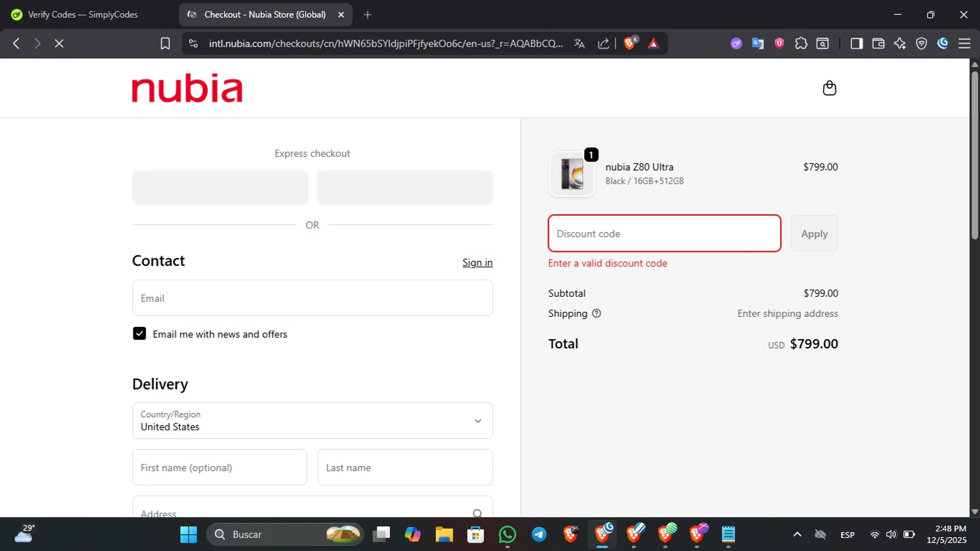Click the Brave VPN shield icon
The width and height of the screenshot is (980, 551).
click(x=921, y=43)
